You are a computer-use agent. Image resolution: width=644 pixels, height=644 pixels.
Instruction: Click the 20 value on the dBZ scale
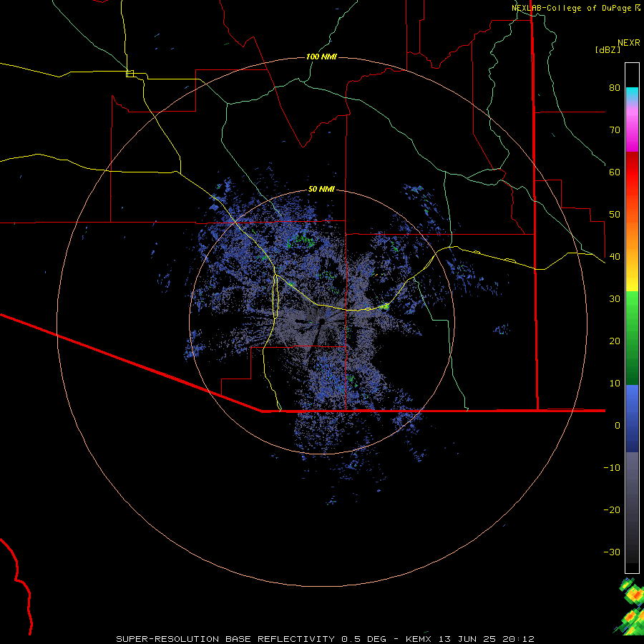click(615, 341)
